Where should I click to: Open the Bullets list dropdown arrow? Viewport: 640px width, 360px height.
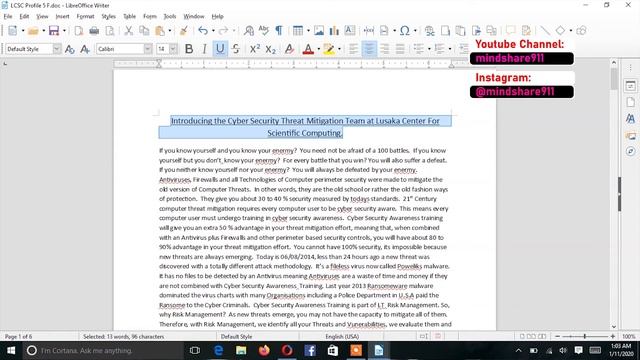(429, 49)
